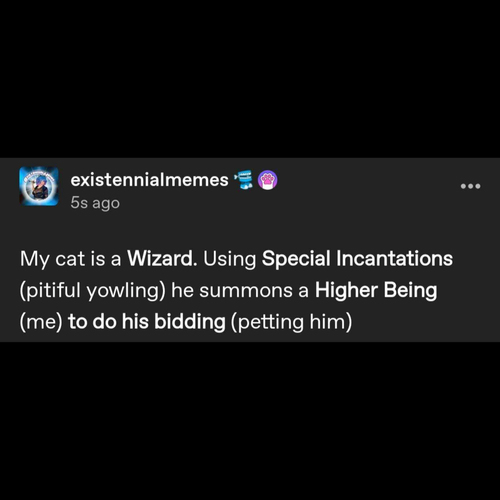
Task: Click the words 'he summons a'
Action: tap(240, 290)
